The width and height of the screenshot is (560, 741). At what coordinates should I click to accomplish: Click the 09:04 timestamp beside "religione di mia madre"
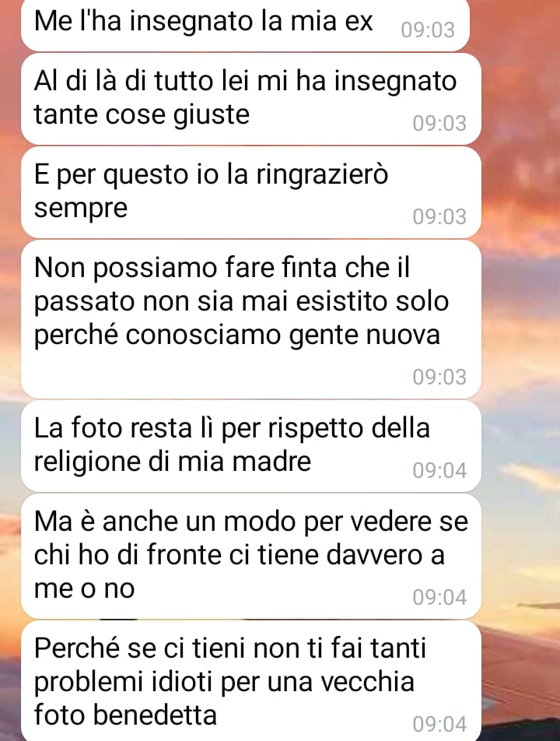pos(439,471)
